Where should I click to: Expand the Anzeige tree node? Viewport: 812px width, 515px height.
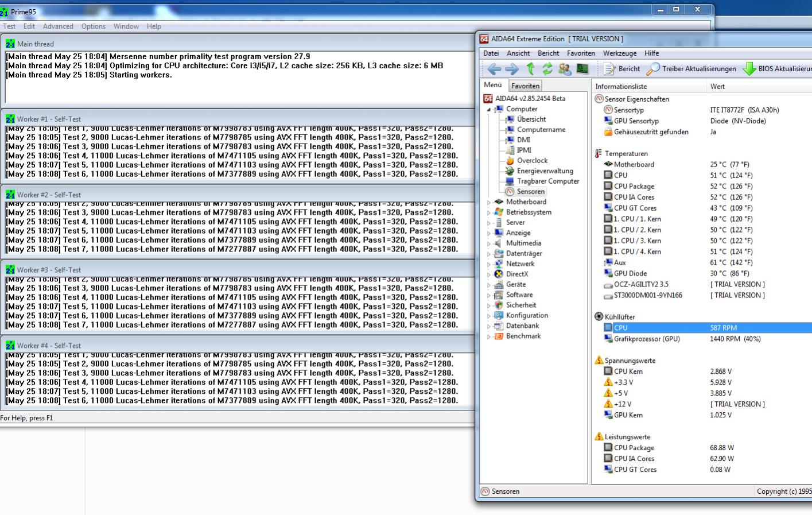pyautogui.click(x=489, y=233)
